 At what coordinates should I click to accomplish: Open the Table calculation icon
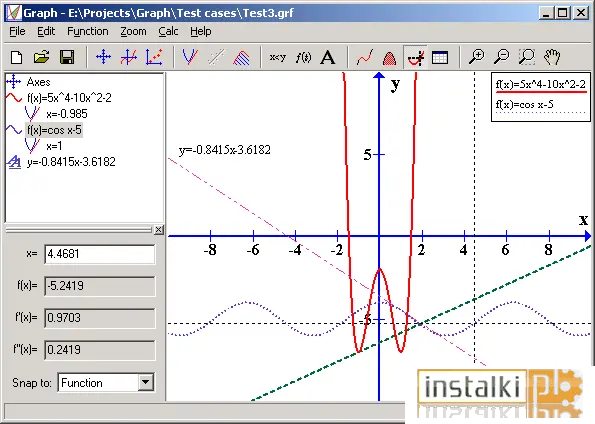[x=440, y=58]
